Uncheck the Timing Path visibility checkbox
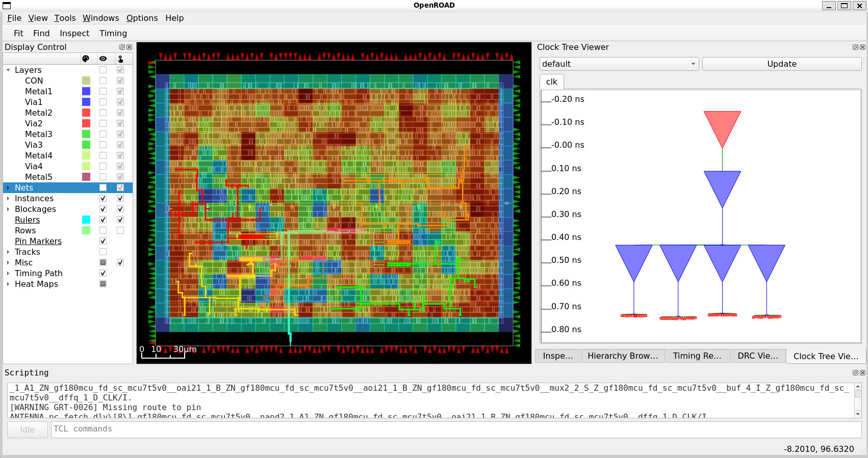 [103, 273]
